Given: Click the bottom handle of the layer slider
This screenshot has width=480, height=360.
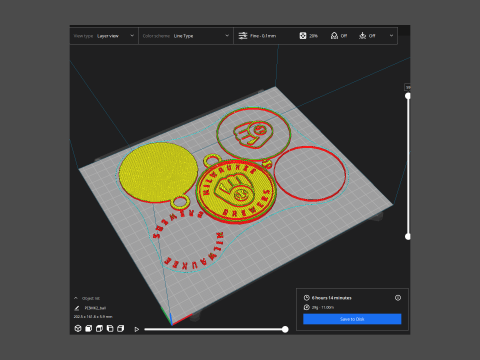Looking at the screenshot, I should (408, 237).
